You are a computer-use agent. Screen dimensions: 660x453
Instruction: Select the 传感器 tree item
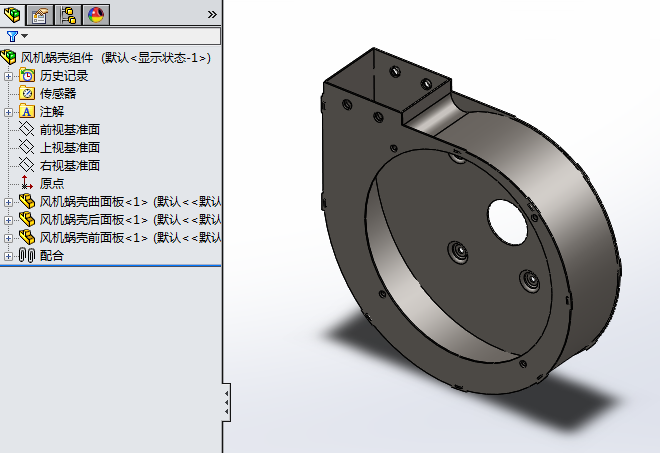tap(58, 93)
